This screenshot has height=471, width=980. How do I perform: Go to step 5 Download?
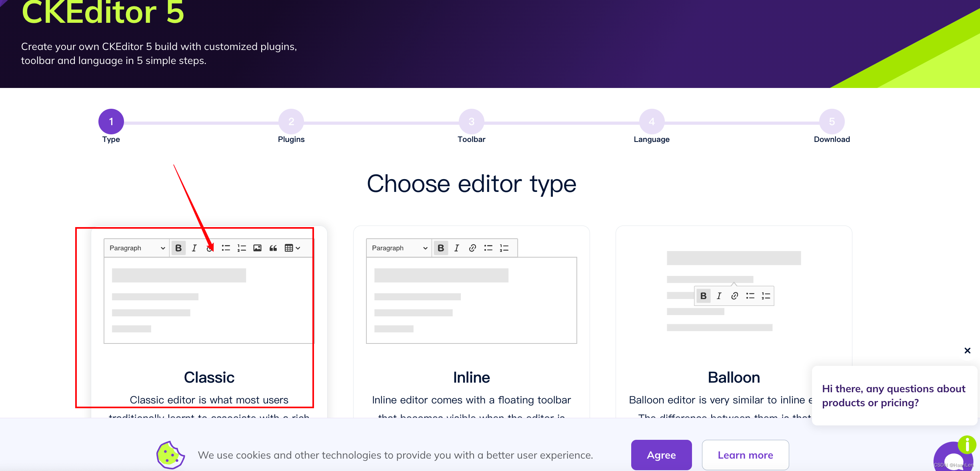[x=832, y=122]
